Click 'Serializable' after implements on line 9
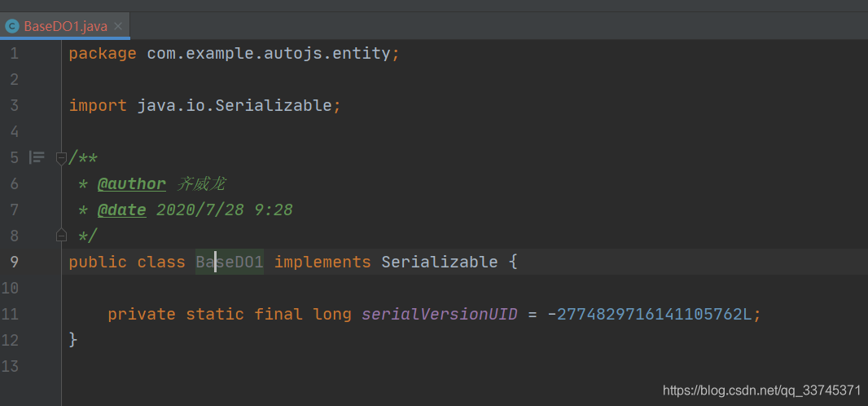 point(440,262)
